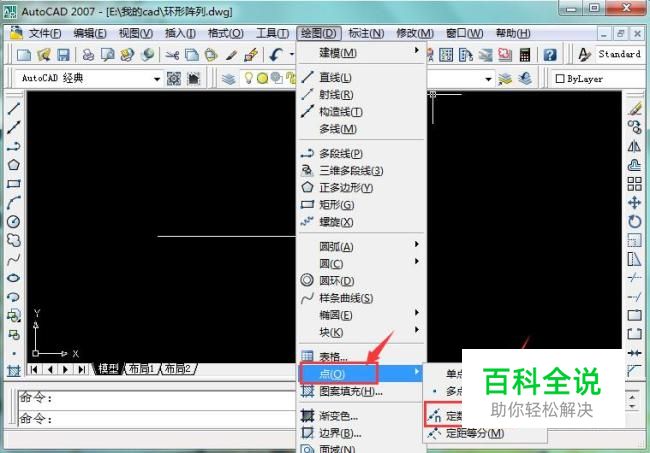Expand the 块(K) submenu
This screenshot has width=650, height=453.
pyautogui.click(x=361, y=332)
